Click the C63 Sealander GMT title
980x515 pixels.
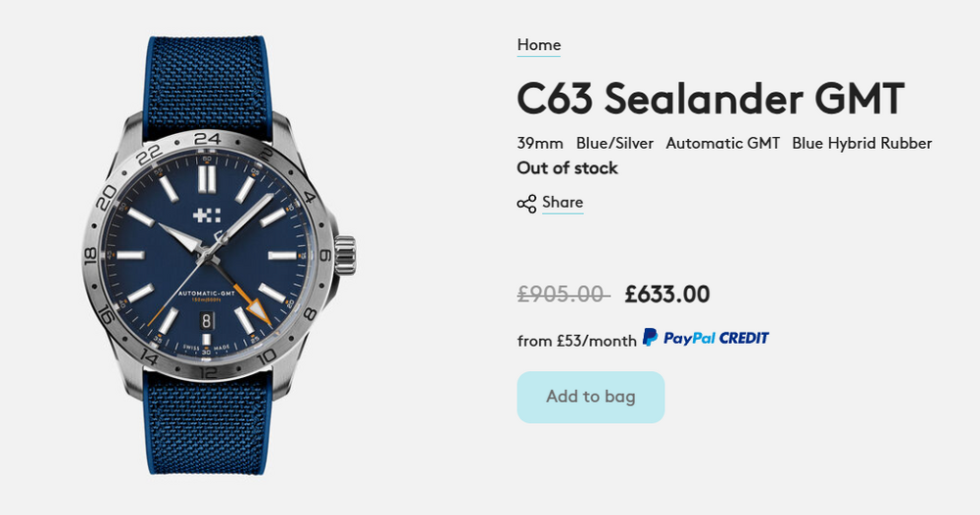pos(710,99)
